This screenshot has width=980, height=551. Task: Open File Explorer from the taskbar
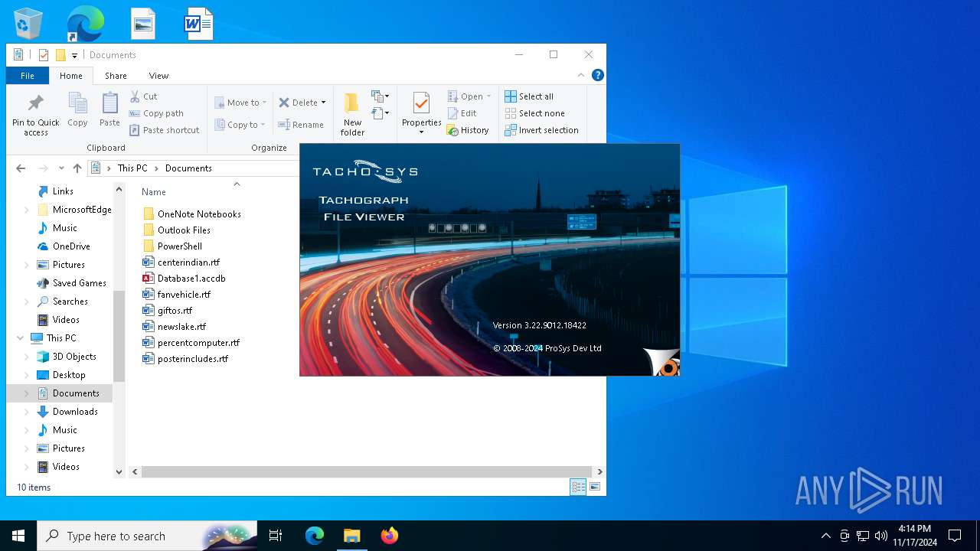click(x=351, y=536)
